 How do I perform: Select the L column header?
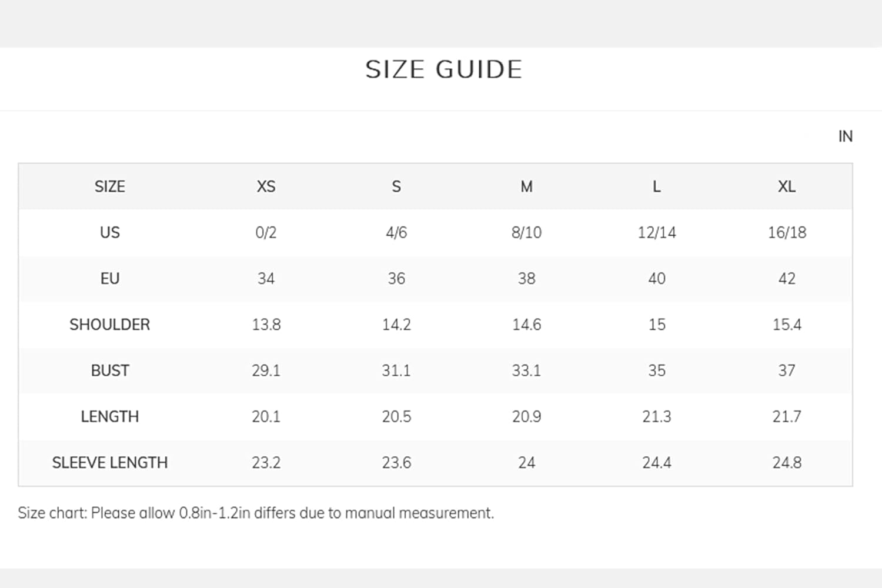tap(657, 186)
